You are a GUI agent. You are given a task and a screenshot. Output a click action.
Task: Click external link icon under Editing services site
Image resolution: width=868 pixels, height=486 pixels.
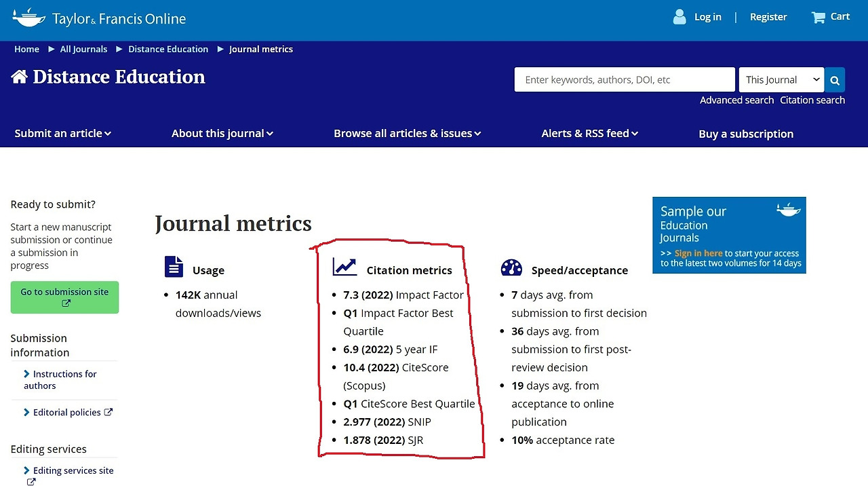[31, 482]
